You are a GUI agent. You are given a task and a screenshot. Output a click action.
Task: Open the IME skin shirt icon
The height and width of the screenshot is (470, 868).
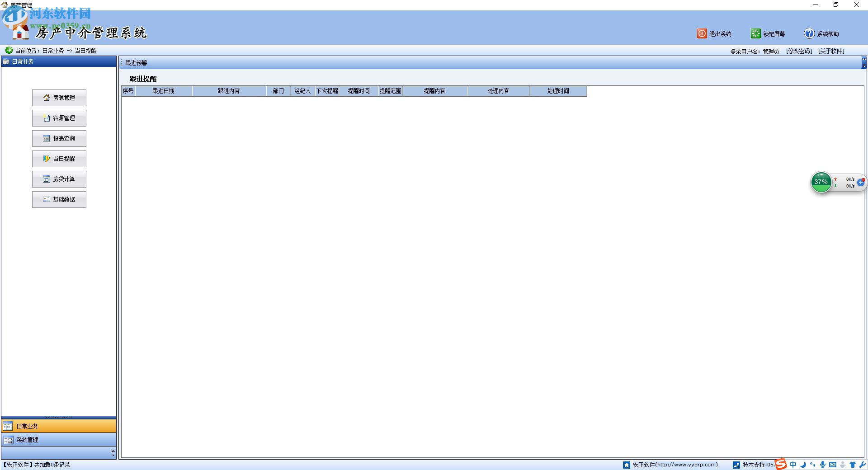[853, 465]
